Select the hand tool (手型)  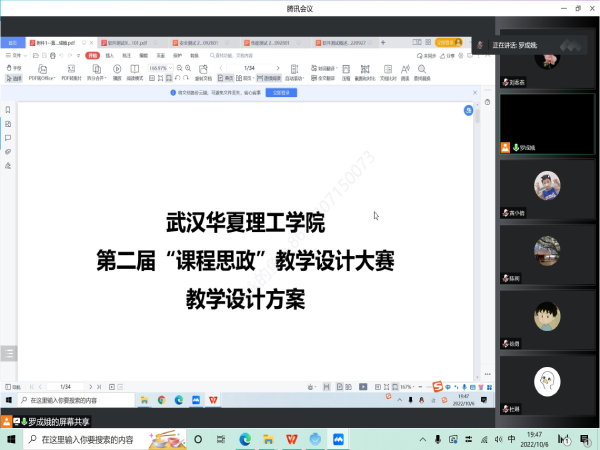(14, 66)
